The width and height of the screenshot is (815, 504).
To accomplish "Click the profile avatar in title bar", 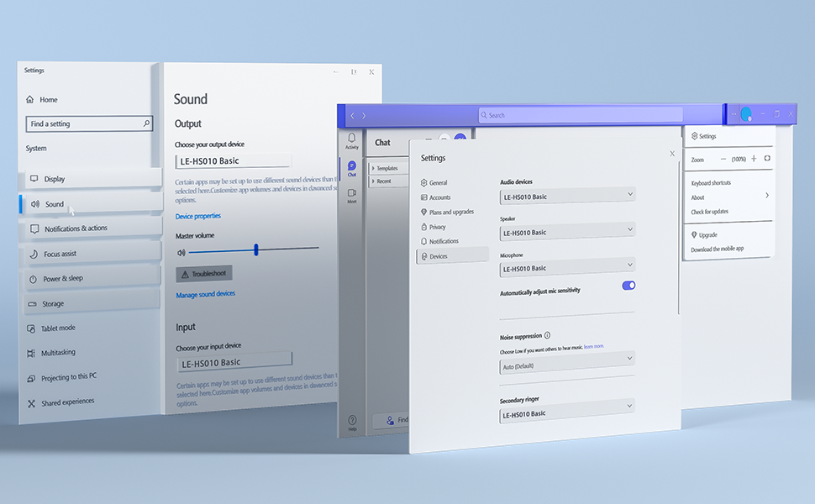I will (x=745, y=114).
